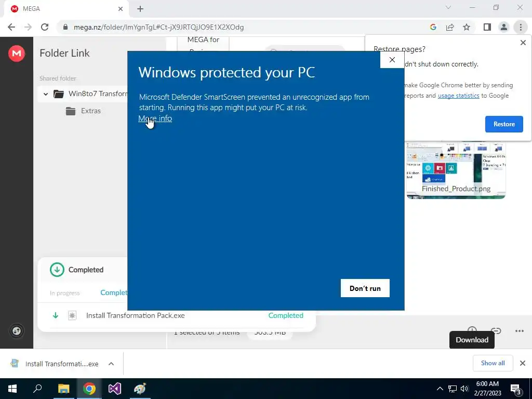The width and height of the screenshot is (532, 399).
Task: Close the Chrome downloads bar
Action: tap(523, 363)
